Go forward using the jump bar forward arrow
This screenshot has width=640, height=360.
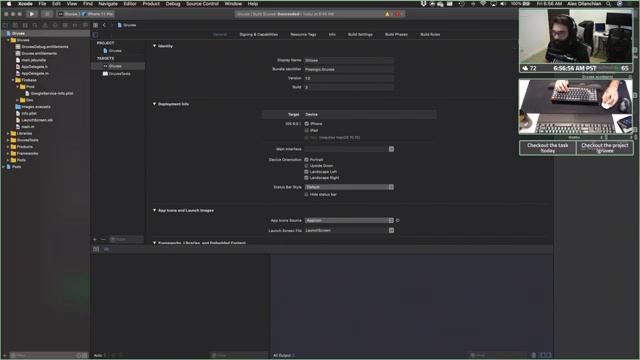pos(111,25)
